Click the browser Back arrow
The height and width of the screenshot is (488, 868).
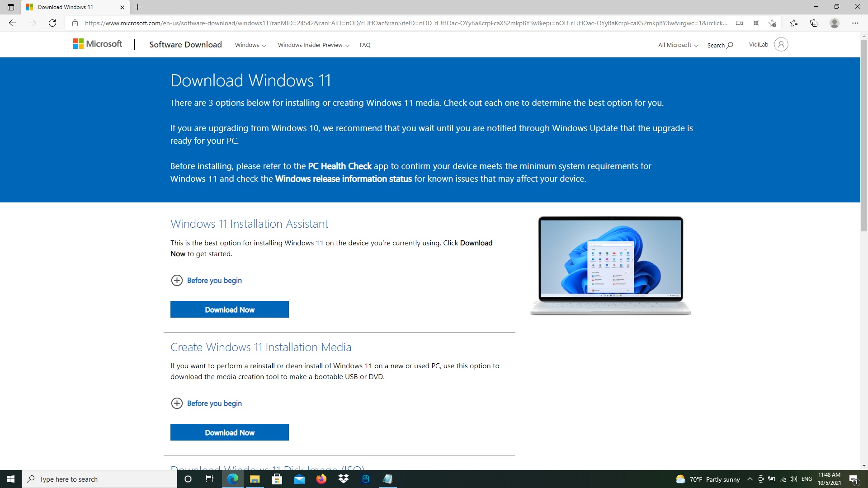coord(13,23)
